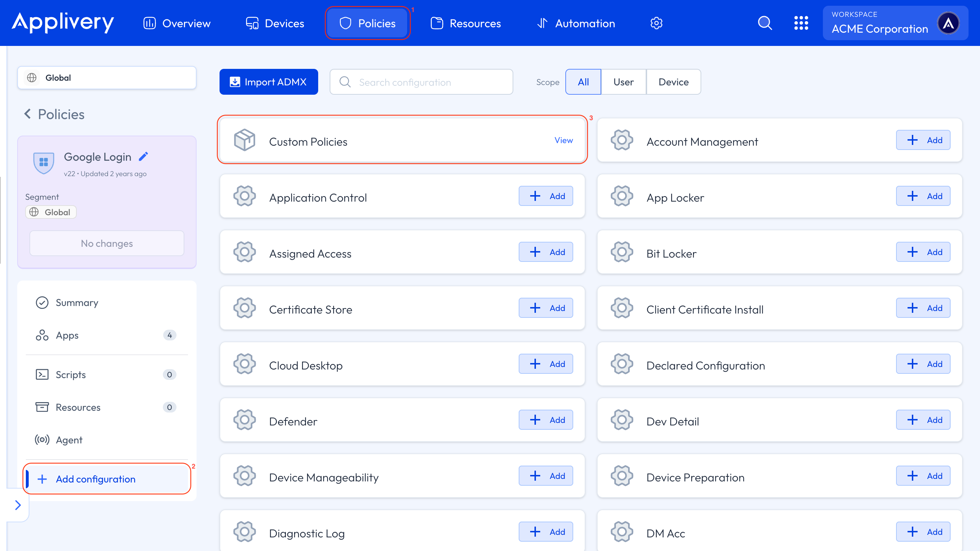Open Scripts in the sidebar

71,375
